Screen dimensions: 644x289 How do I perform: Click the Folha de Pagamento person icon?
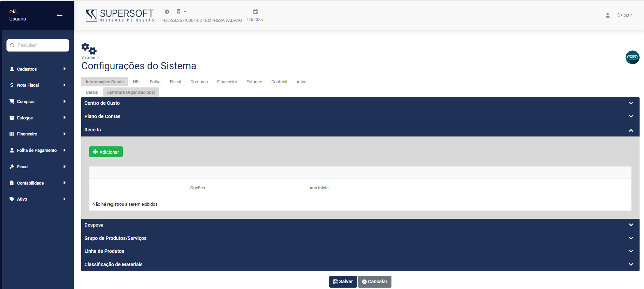[x=12, y=150]
